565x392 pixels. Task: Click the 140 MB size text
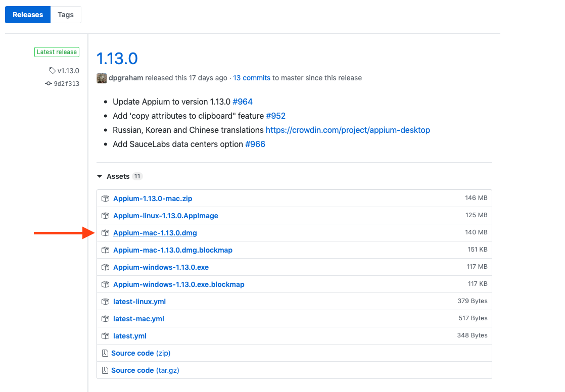coord(476,232)
